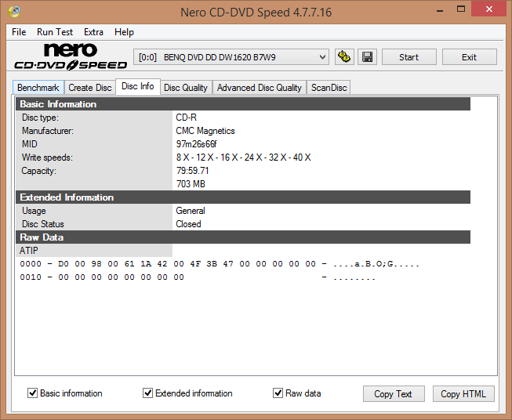Click the CD-R disc type value
This screenshot has height=420, width=512.
point(186,118)
